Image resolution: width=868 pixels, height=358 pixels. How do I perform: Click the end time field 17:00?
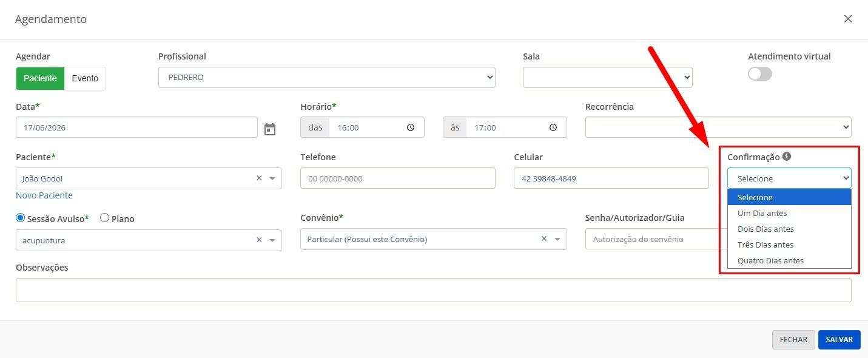516,127
